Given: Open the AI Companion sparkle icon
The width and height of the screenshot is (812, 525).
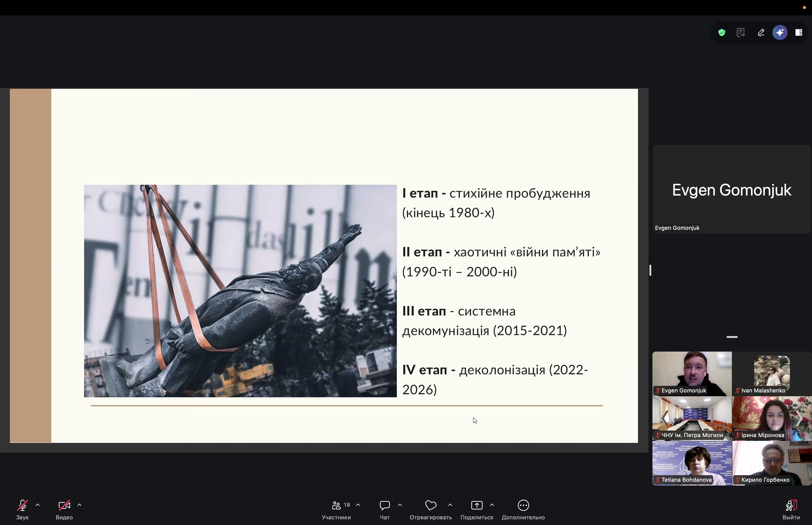Looking at the screenshot, I should pos(780,32).
